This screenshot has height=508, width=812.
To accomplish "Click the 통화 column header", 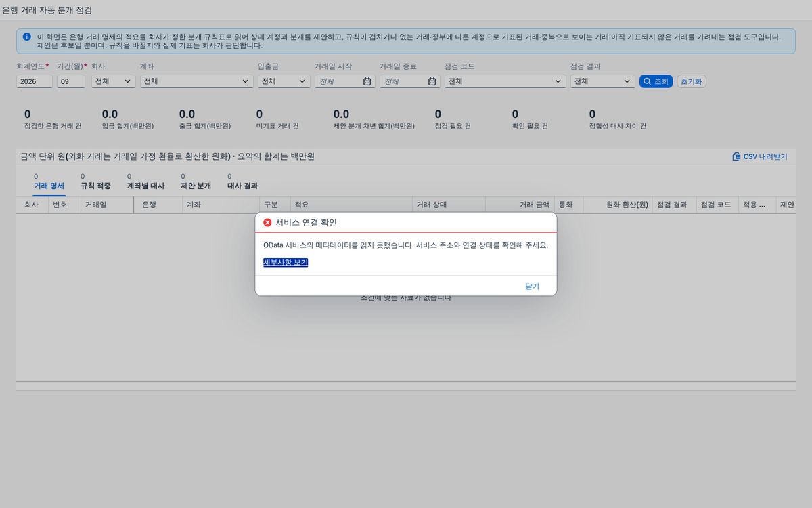I will pyautogui.click(x=568, y=205).
